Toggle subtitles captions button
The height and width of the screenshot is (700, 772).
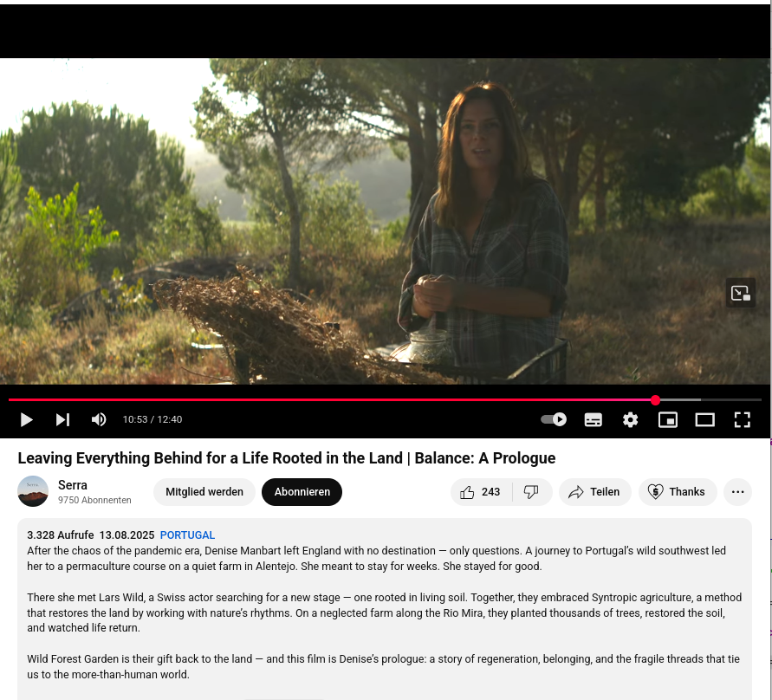[x=593, y=420]
